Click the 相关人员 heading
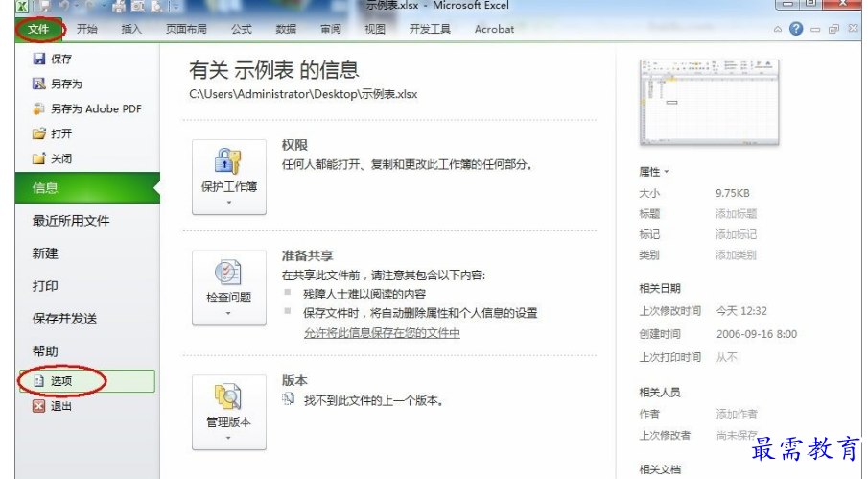 point(660,392)
